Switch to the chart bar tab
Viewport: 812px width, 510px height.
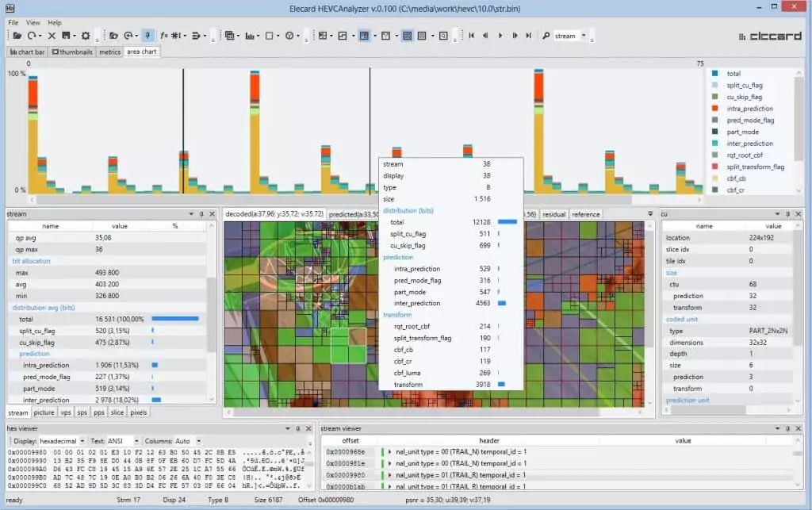click(x=28, y=52)
